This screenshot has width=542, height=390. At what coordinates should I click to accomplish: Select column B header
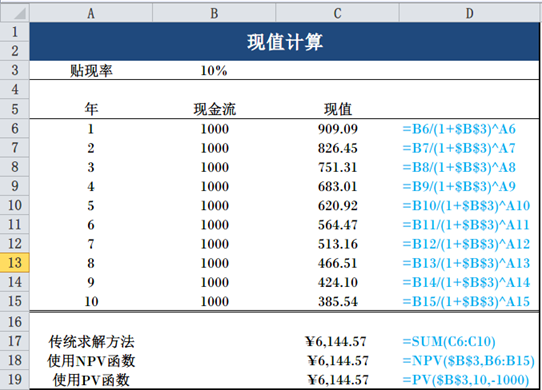coord(214,13)
